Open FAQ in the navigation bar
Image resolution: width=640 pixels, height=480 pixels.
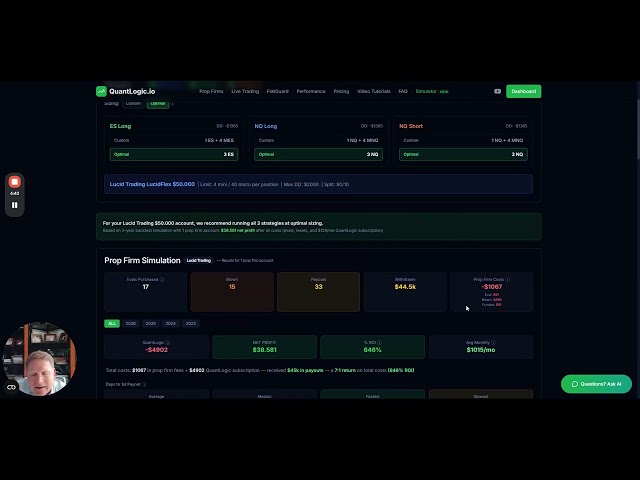point(403,91)
